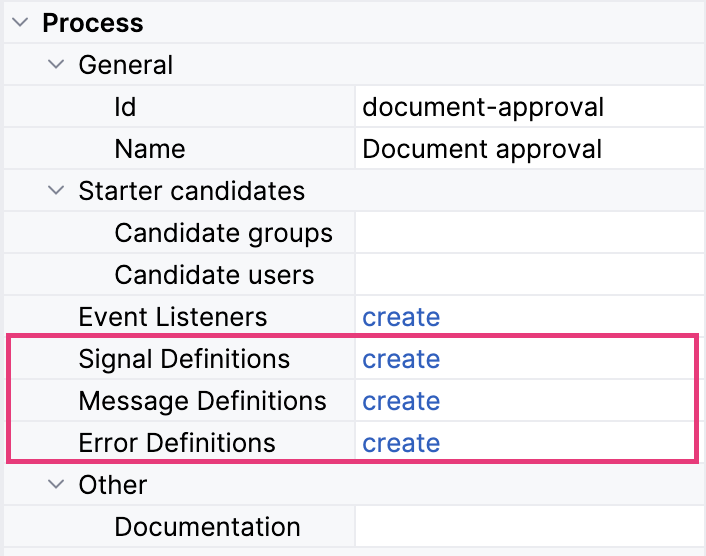Collapse the General group chevron
The image size is (706, 556).
[56, 65]
